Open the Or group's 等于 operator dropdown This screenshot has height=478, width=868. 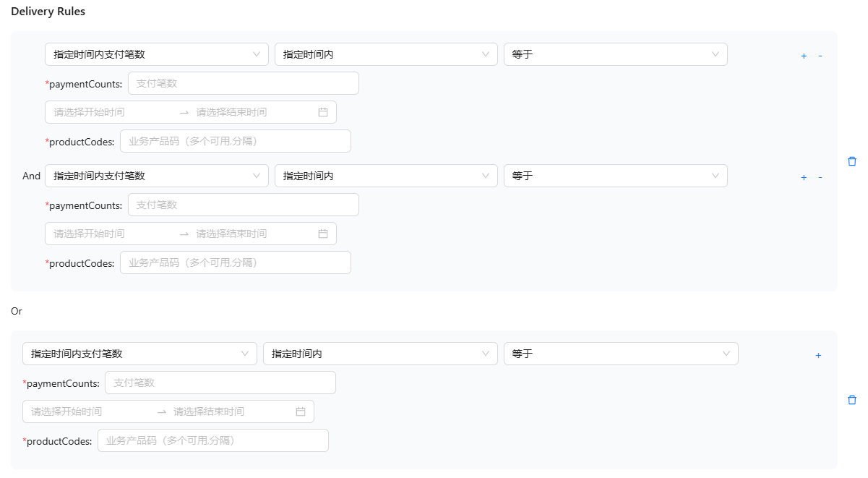[621, 354]
